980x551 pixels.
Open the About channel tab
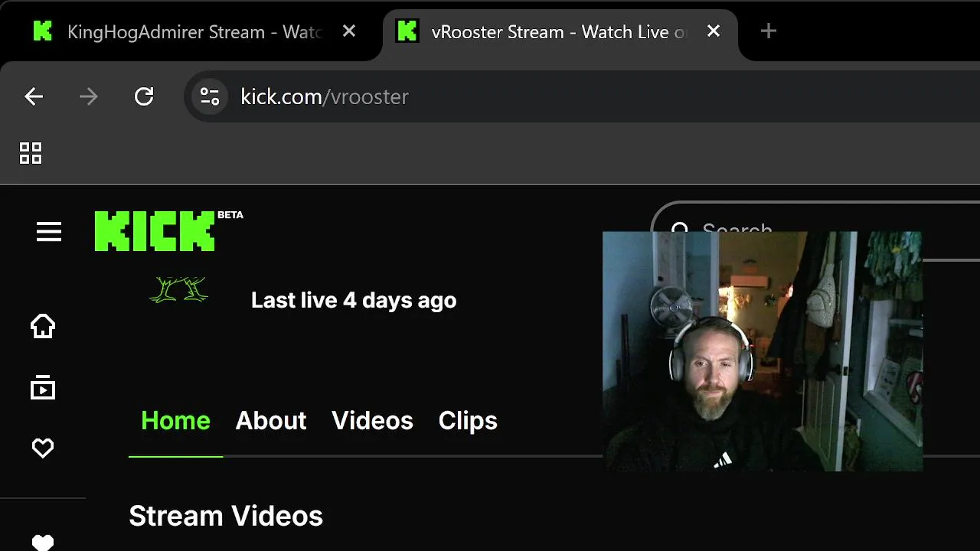pyautogui.click(x=271, y=420)
